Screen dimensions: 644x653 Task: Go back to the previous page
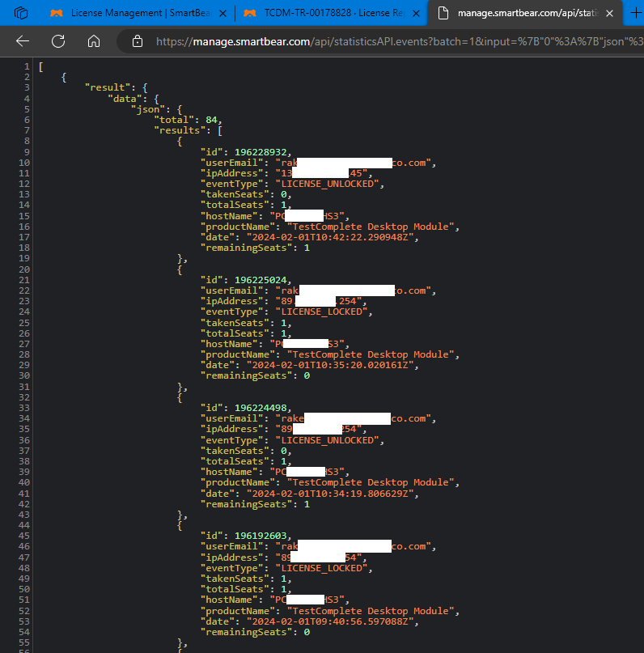(x=23, y=41)
